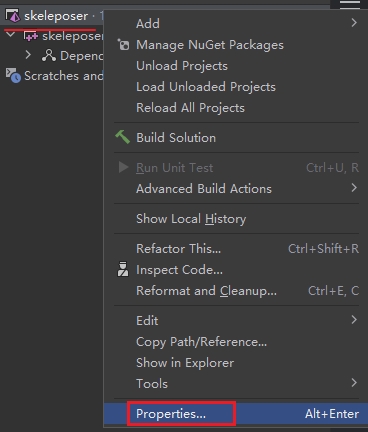Click Inspect Code...
The image size is (368, 432).
pos(236,270)
